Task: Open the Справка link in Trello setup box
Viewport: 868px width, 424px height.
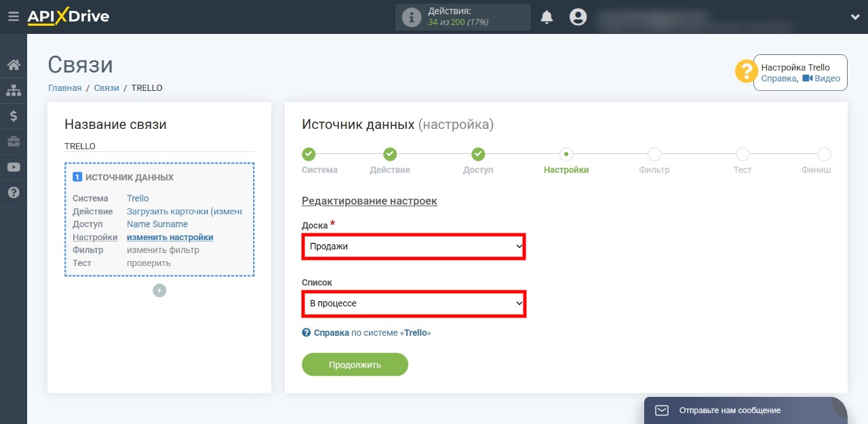Action: coord(778,79)
